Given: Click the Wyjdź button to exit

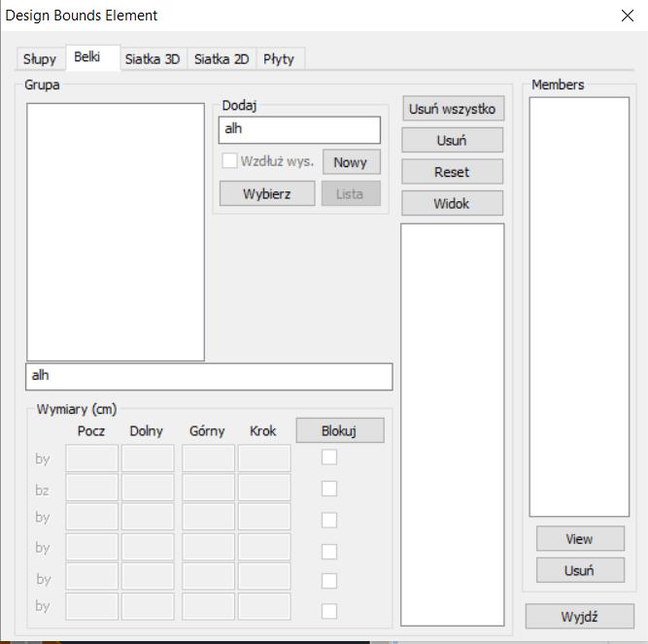Looking at the screenshot, I should click(579, 617).
